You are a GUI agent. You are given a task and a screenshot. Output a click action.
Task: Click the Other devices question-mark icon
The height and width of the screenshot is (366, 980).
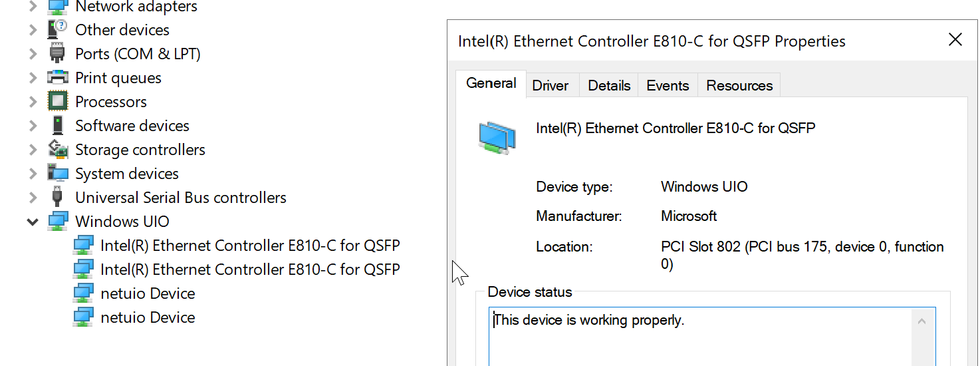pyautogui.click(x=58, y=30)
